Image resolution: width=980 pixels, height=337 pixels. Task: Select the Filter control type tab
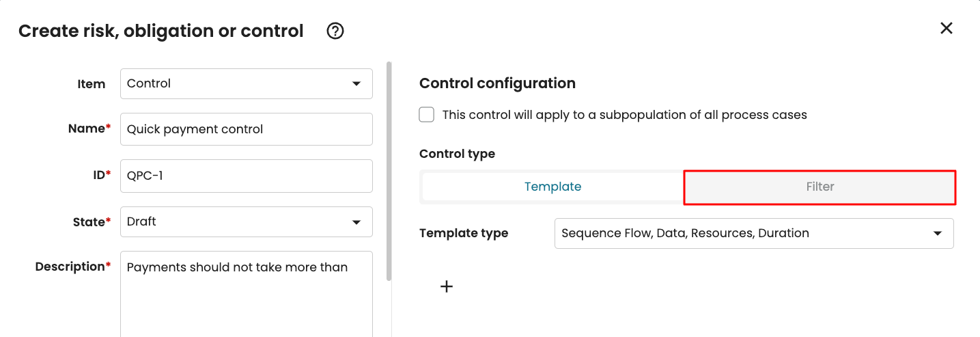coord(820,187)
